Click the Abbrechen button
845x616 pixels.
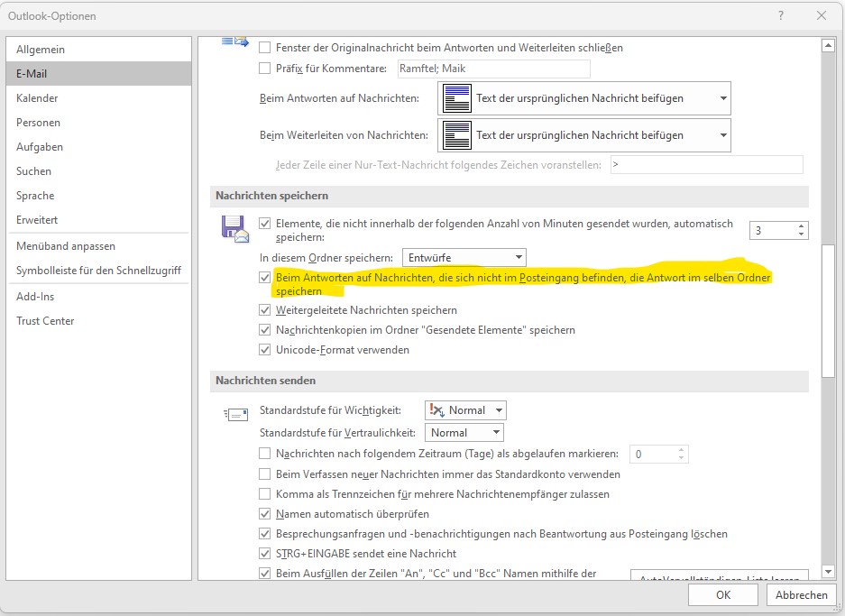pos(802,595)
